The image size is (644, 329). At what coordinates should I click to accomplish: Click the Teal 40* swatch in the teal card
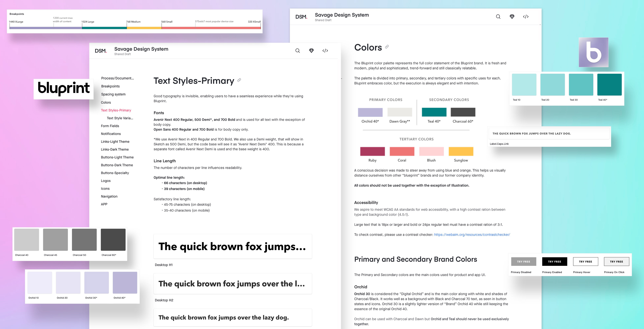click(609, 85)
